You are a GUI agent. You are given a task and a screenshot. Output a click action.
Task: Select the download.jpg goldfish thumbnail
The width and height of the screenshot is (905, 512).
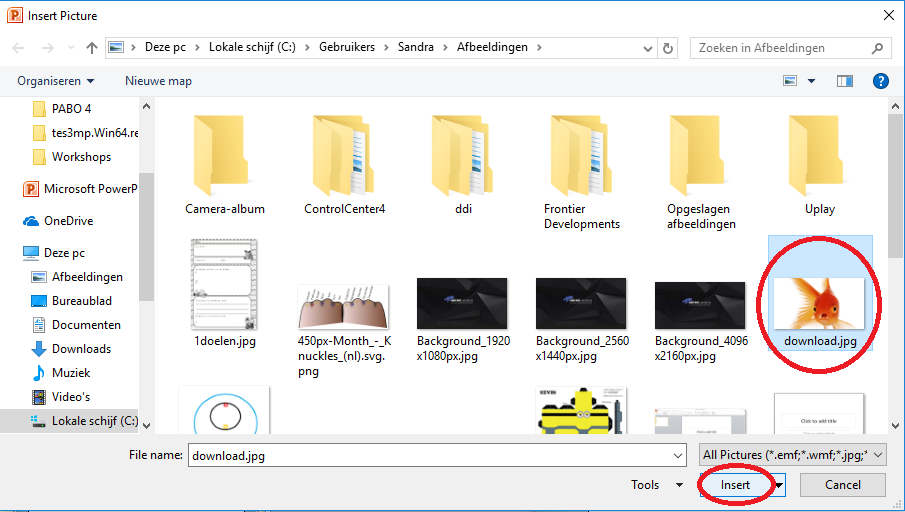[x=819, y=300]
